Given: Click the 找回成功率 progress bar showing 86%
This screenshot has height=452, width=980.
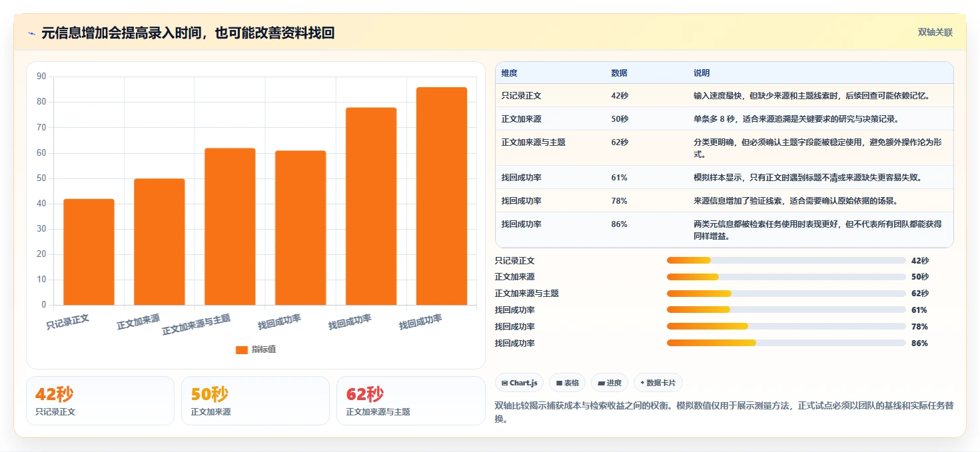Looking at the screenshot, I should [786, 343].
